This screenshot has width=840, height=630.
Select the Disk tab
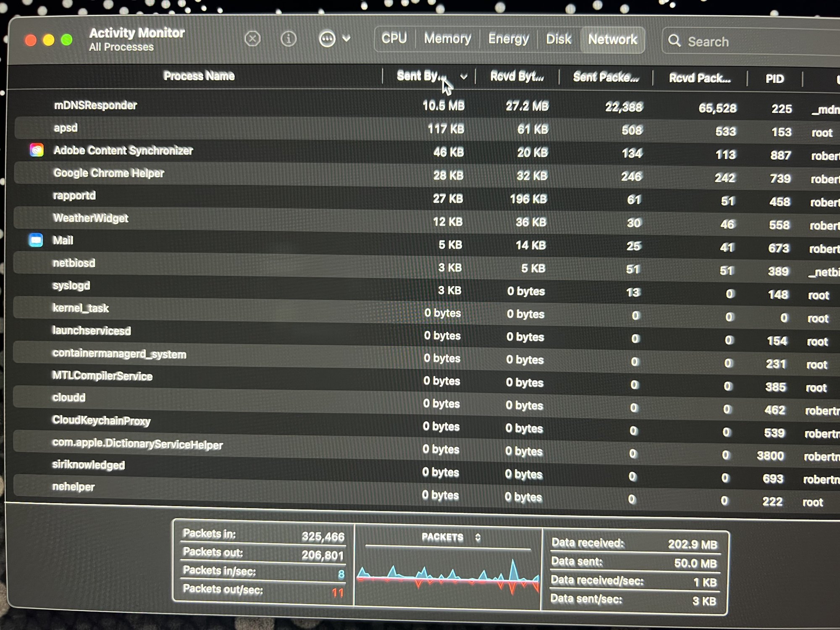click(x=559, y=39)
